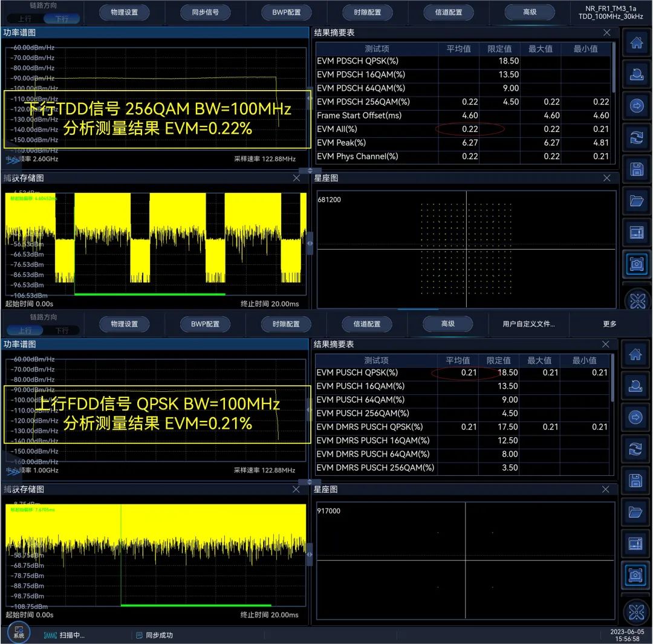The width and height of the screenshot is (653, 644).
Task: Close the upper 结果摘要表 panel
Action: pos(607,33)
